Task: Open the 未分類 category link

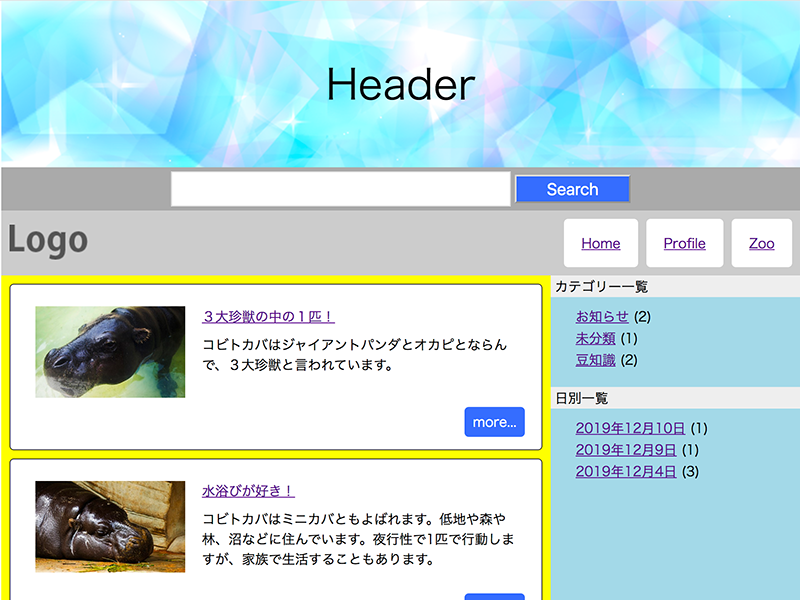Action: point(595,338)
